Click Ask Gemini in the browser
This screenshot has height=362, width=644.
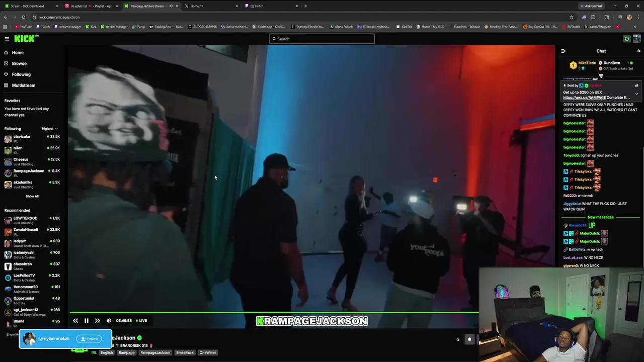591,6
